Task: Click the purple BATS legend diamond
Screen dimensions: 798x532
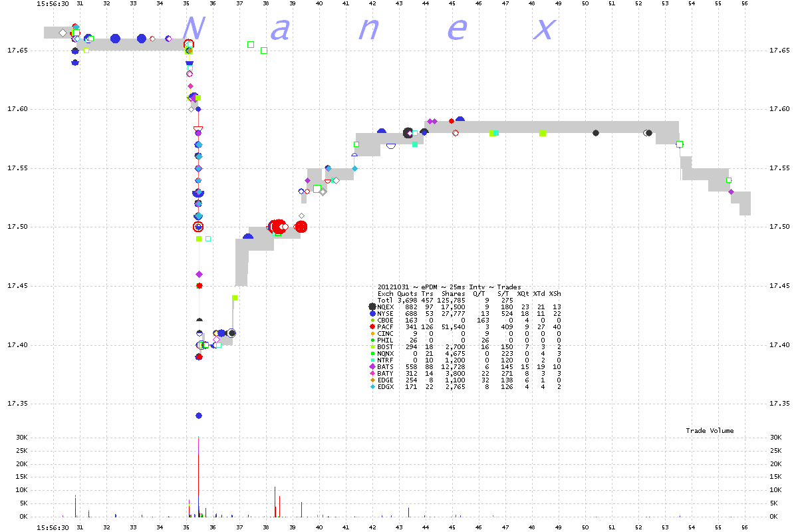Action: [372, 366]
